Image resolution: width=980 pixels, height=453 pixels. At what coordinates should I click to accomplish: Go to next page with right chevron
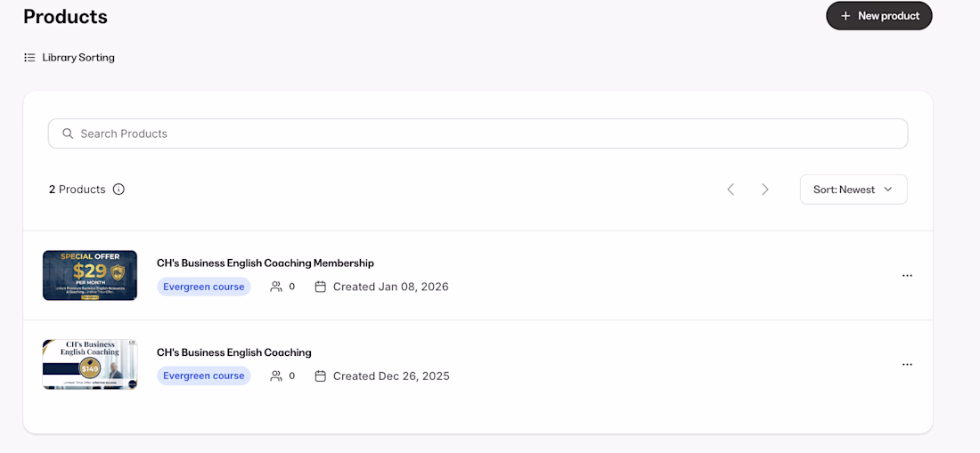pyautogui.click(x=764, y=190)
